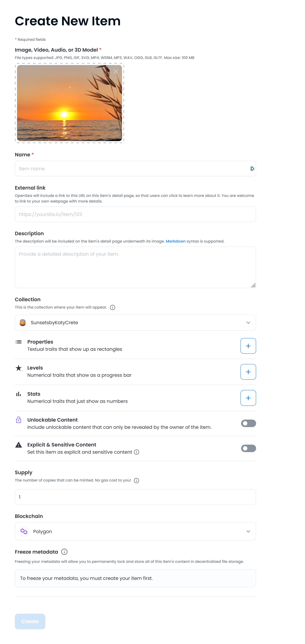Image resolution: width=305 pixels, height=644 pixels.
Task: Click the Create button
Action: pyautogui.click(x=30, y=621)
